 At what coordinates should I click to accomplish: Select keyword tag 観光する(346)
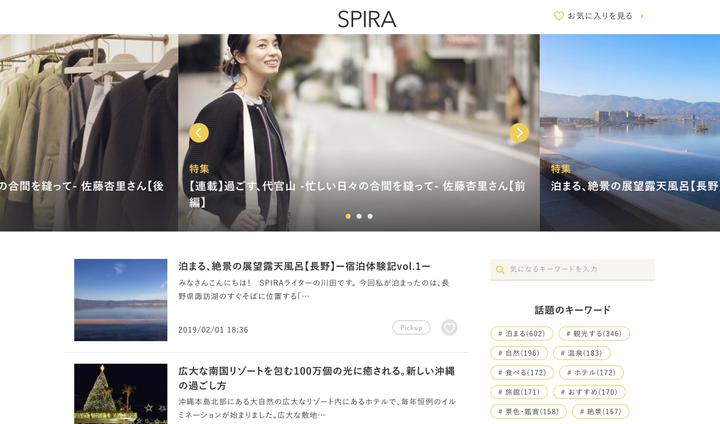[x=594, y=334]
